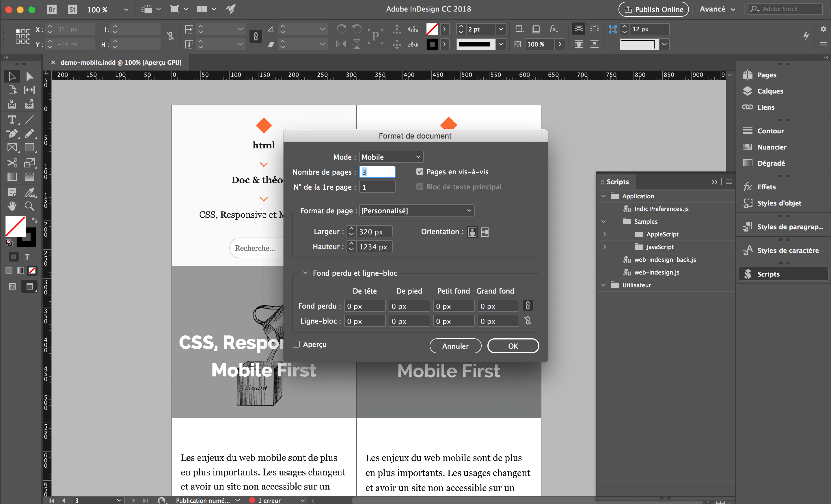Open the Mode dropdown set to Mobile
Viewport: 831px width, 504px height.
point(391,157)
